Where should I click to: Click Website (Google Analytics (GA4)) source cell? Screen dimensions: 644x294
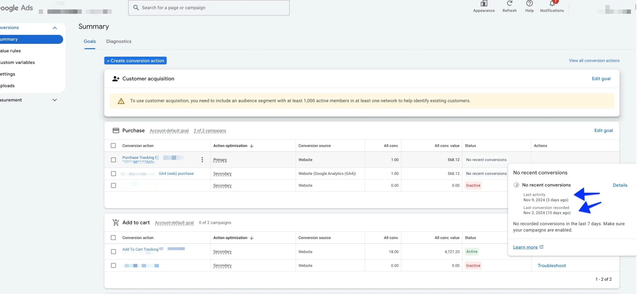327,174
